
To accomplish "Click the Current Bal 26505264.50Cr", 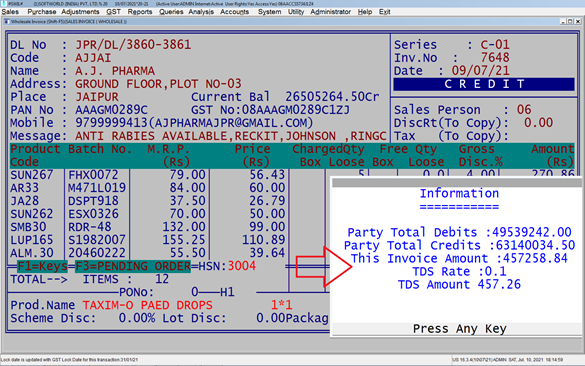I will point(332,97).
